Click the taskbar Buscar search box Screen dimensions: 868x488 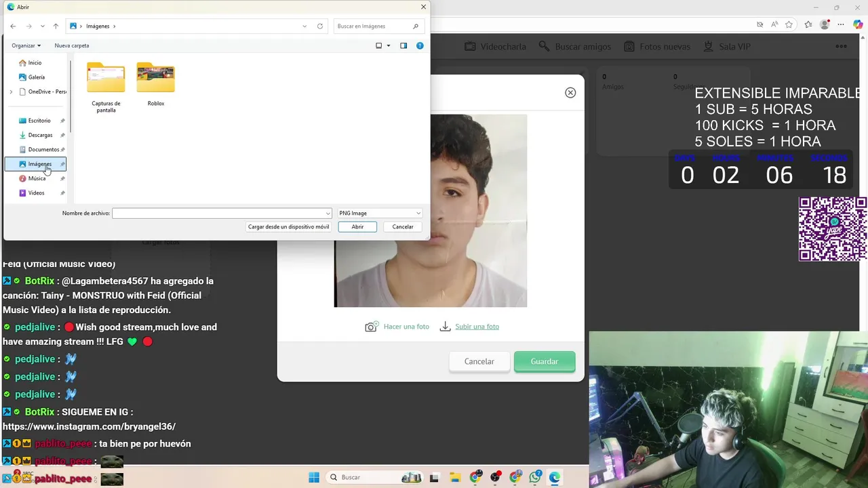tap(374, 477)
